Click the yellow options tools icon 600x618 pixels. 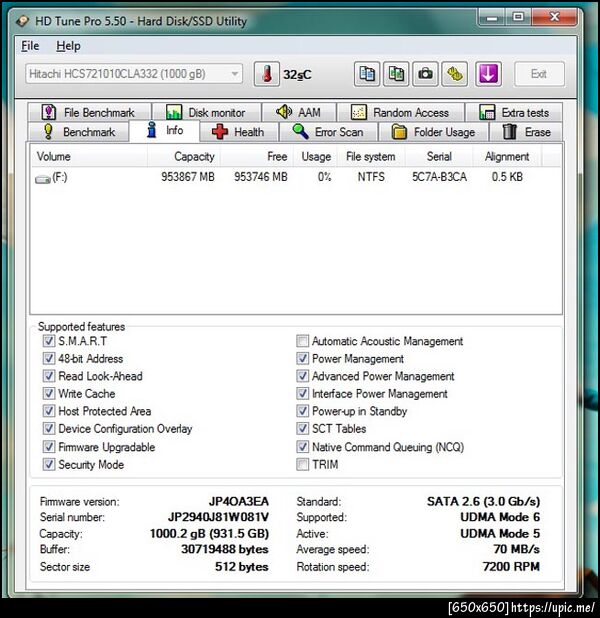(x=455, y=74)
